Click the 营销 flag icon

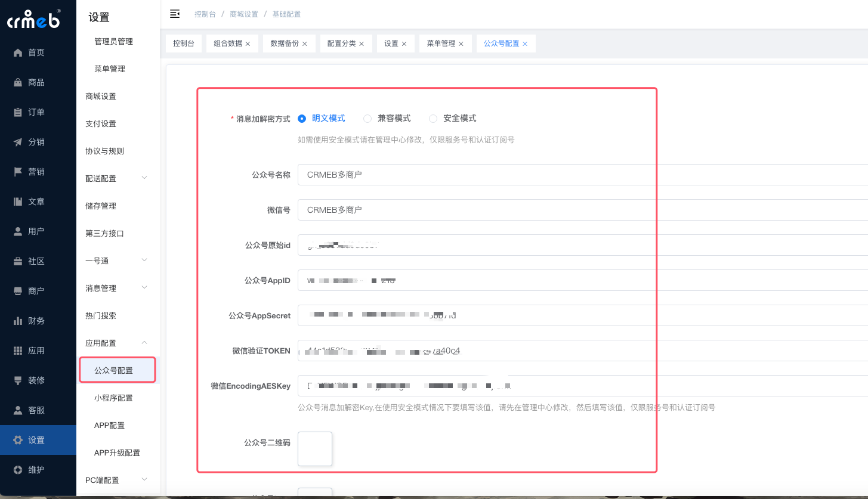(x=18, y=172)
